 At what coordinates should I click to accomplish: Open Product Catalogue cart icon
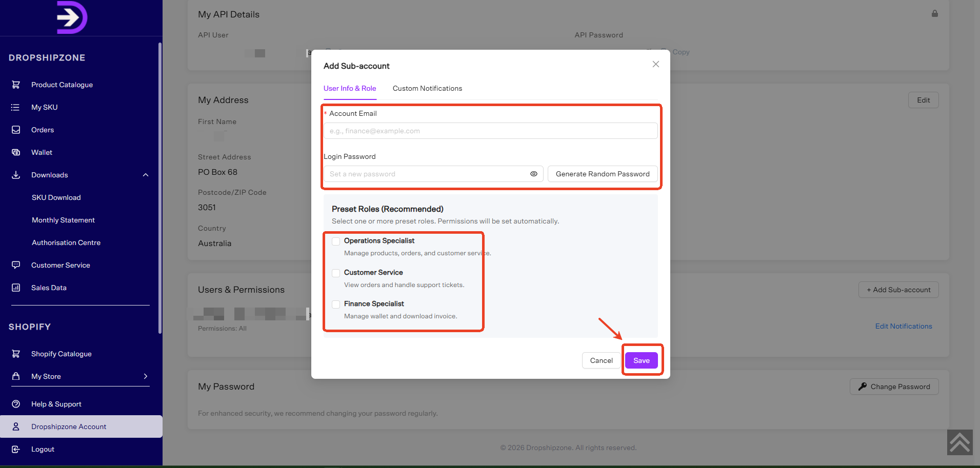click(x=16, y=85)
